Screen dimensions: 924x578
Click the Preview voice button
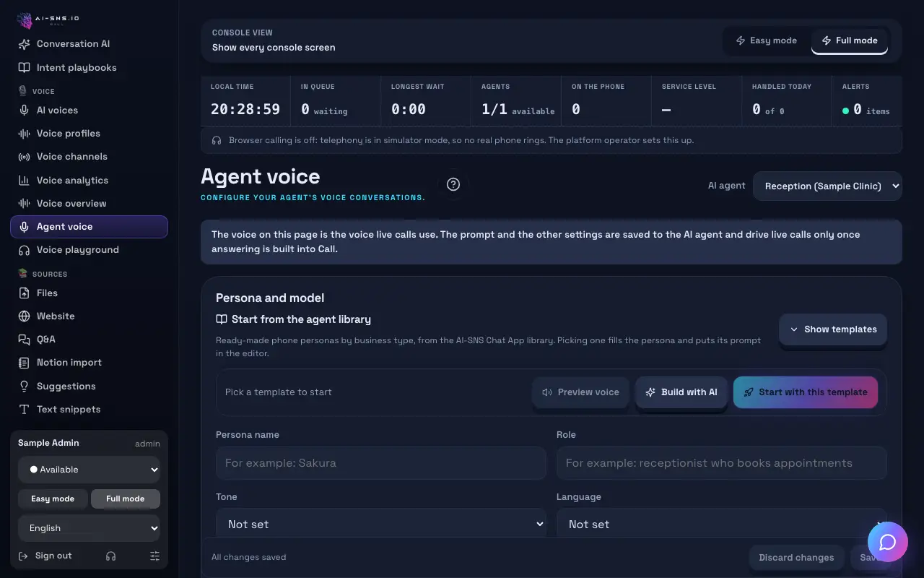pyautogui.click(x=581, y=392)
